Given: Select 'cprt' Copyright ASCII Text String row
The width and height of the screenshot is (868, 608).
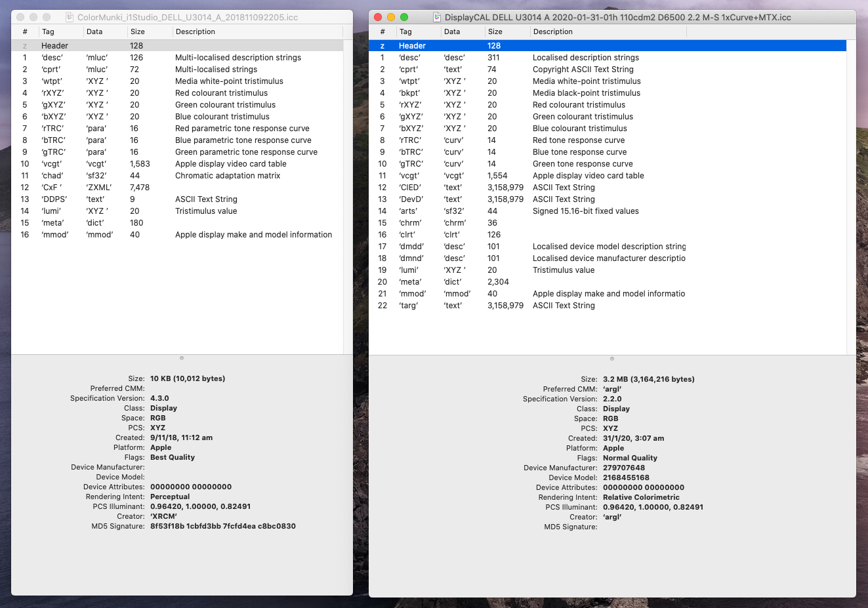Looking at the screenshot, I should (608, 70).
